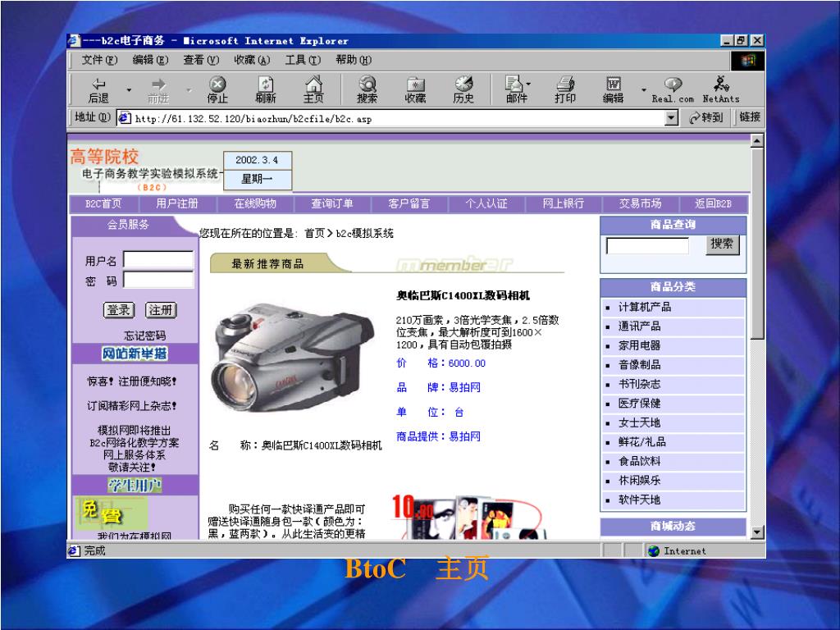Screen dimensions: 840x630
Task: Click the Windows logo throbber icon
Action: point(748,60)
